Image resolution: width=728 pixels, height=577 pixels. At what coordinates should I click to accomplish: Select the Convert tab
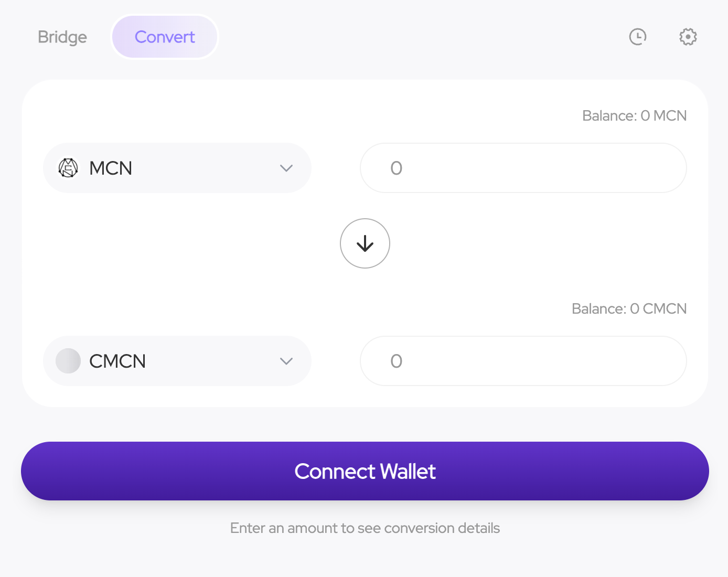pyautogui.click(x=165, y=37)
